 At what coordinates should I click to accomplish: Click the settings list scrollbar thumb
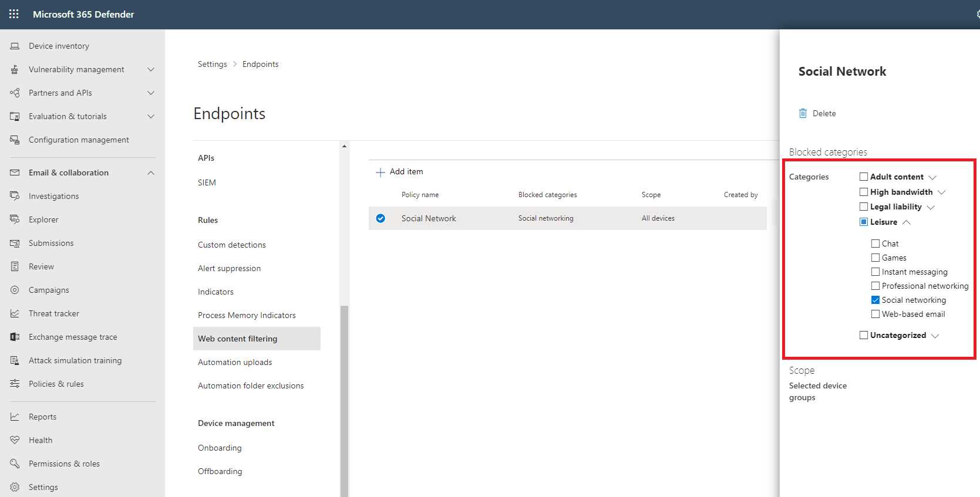click(x=344, y=401)
